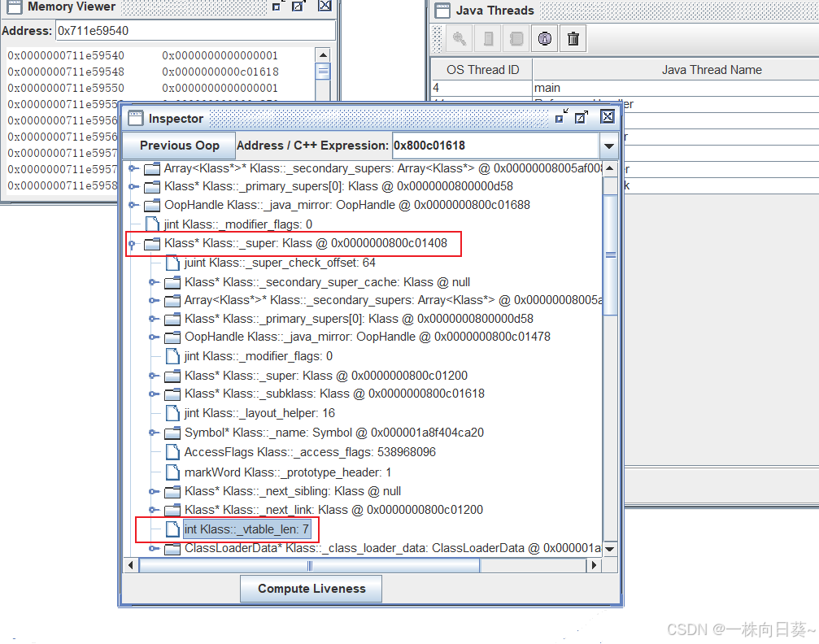Click the page icon beside _prototype_header: 1
Screen dimensions: 819x644
coord(172,472)
